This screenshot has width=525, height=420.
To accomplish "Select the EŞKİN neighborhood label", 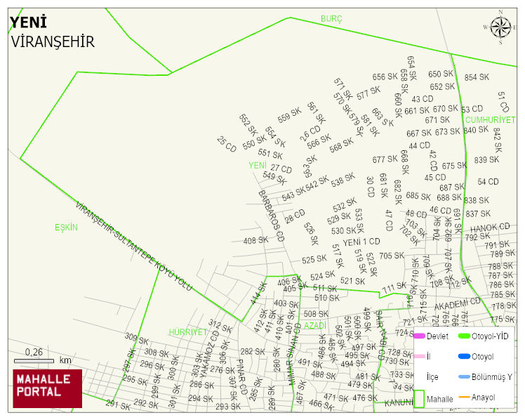I will [x=66, y=228].
